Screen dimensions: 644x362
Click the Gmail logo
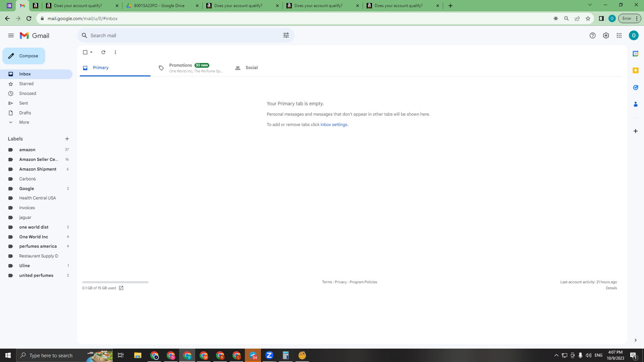point(35,36)
